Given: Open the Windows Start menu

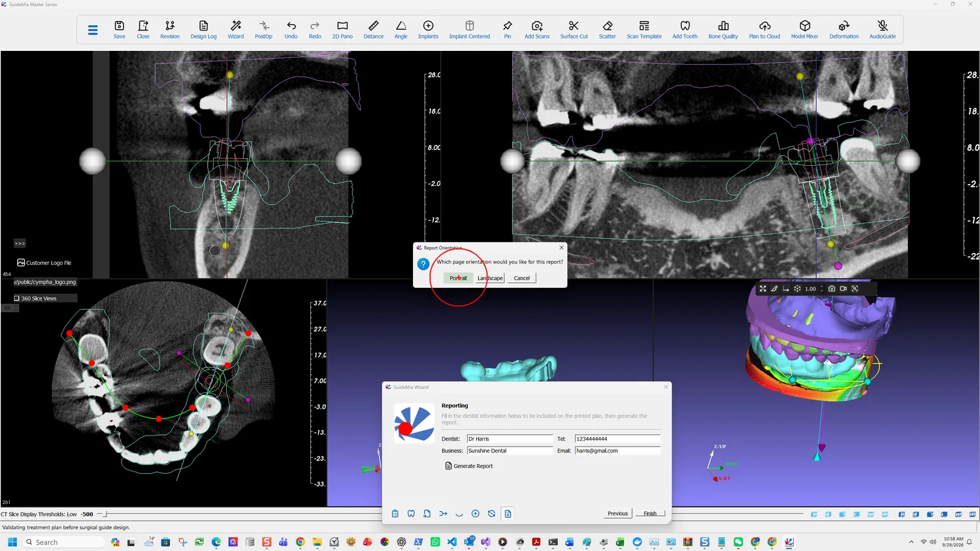Looking at the screenshot, I should tap(12, 542).
